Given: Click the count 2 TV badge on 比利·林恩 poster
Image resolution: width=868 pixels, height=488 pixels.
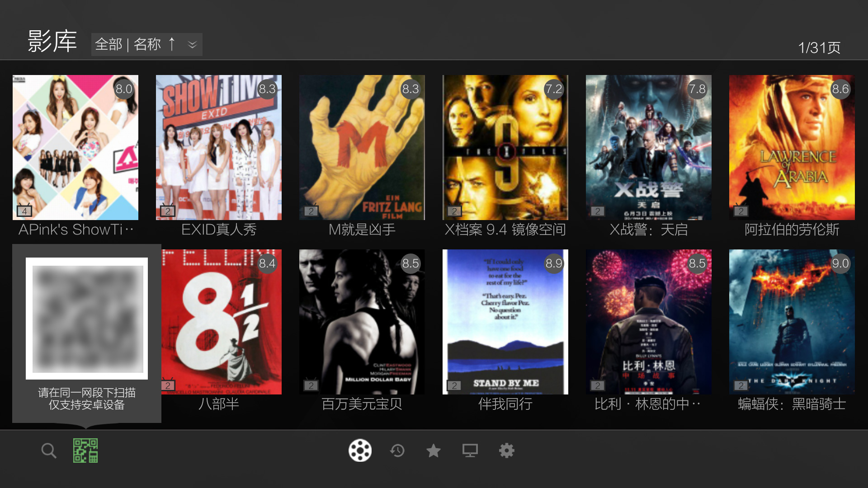Looking at the screenshot, I should pos(598,385).
